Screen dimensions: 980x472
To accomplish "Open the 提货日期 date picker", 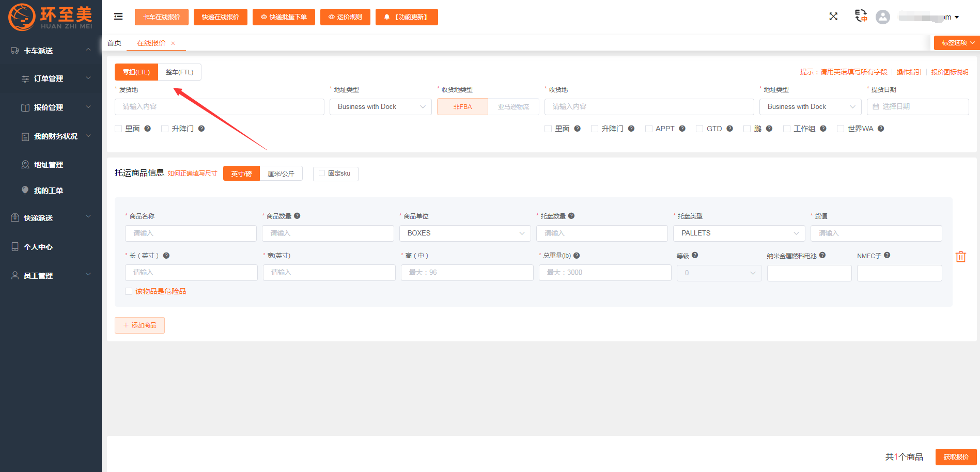I will (x=917, y=107).
